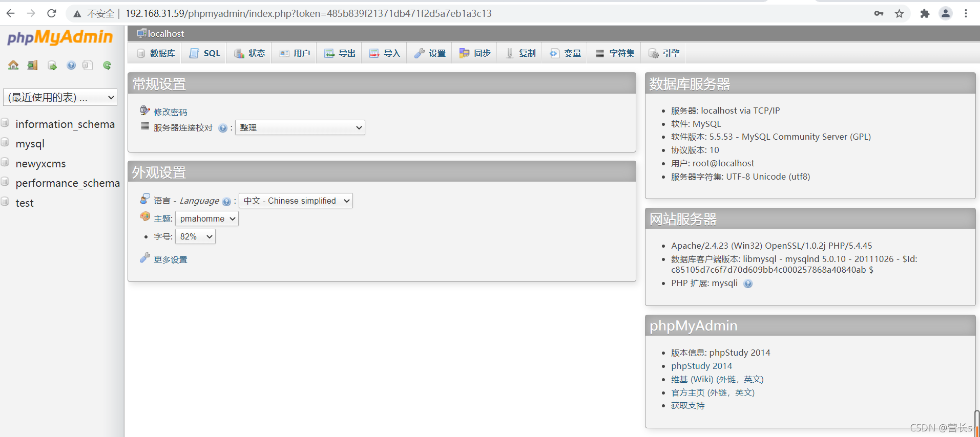Open the 用户 tab
Image resolution: width=980 pixels, height=437 pixels.
tap(295, 53)
